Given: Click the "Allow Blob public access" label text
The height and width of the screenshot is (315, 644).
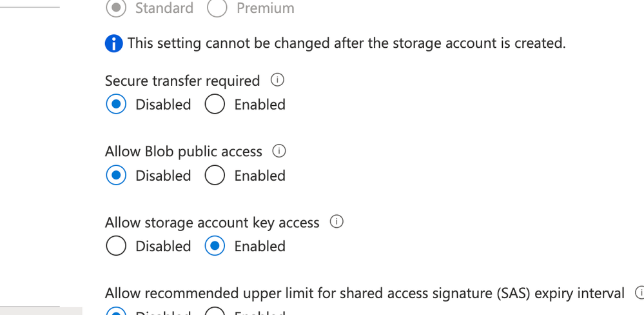Looking at the screenshot, I should point(184,152).
